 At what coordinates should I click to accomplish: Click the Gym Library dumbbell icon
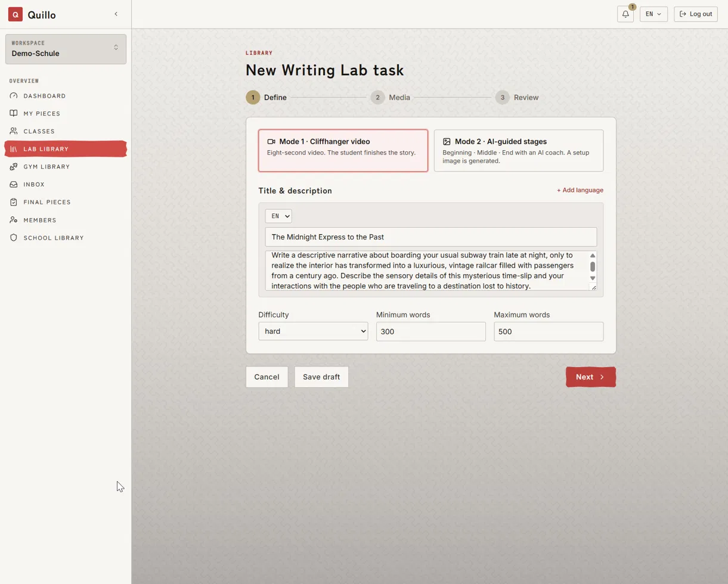coord(14,167)
